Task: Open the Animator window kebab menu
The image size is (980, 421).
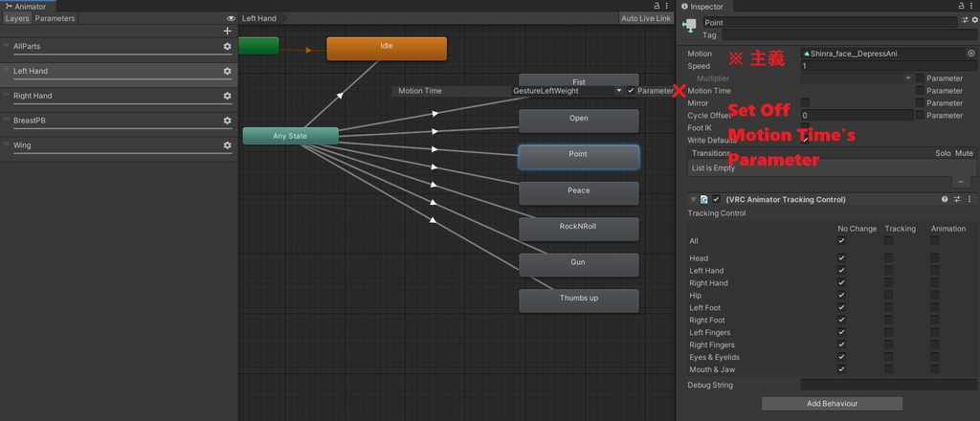Action: point(667,6)
